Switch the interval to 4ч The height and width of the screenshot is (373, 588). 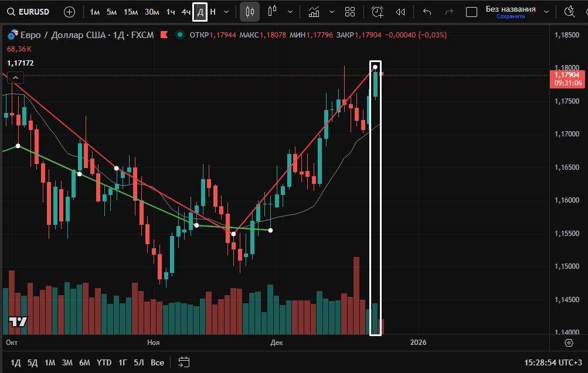point(186,12)
